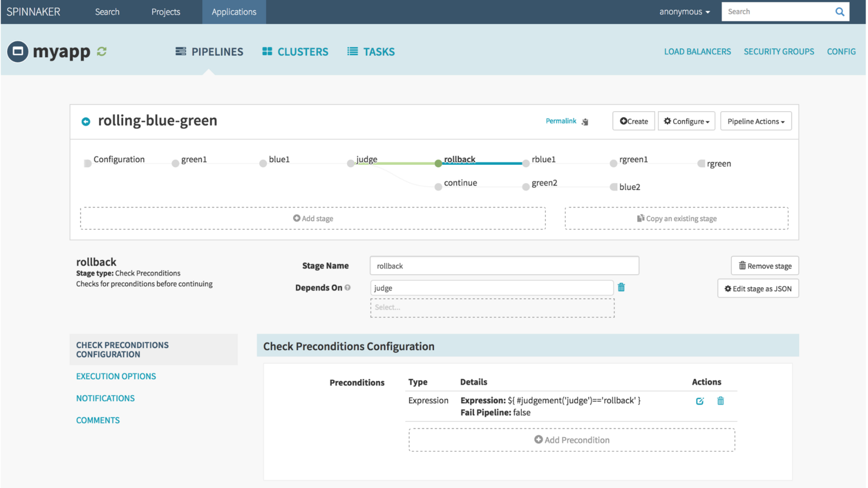Click the myapp application logo icon
868x488 pixels.
pos(17,52)
